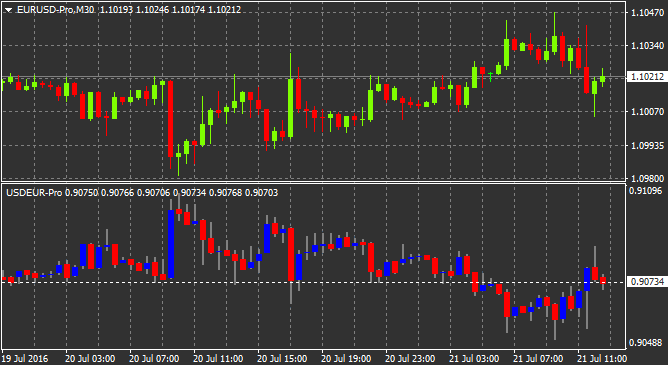
Task: Select the 20 Jul 19:00 time label
Action: 346,358
